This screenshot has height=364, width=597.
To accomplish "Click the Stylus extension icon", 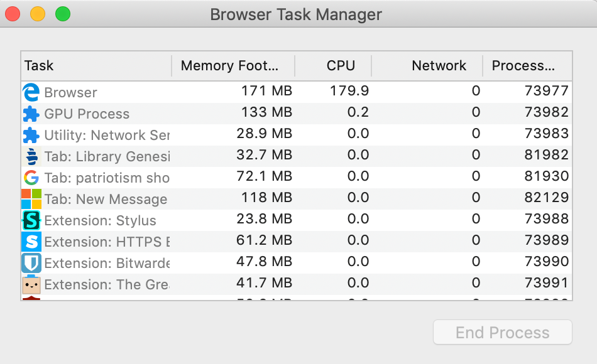I will click(x=30, y=220).
